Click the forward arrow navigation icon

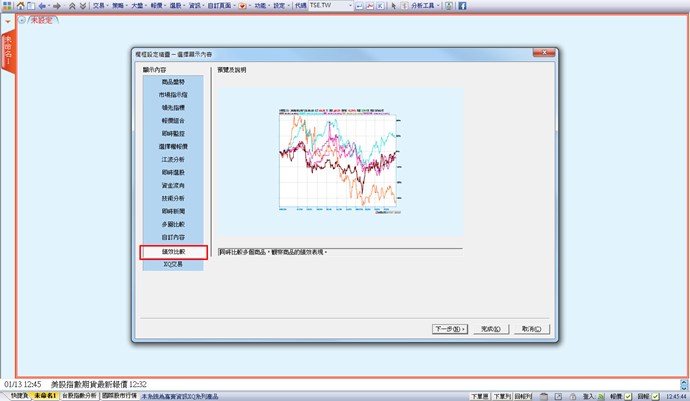(56, 6)
